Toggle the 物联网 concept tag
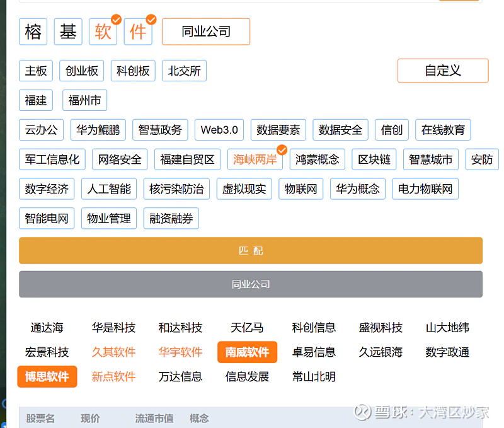 click(301, 189)
